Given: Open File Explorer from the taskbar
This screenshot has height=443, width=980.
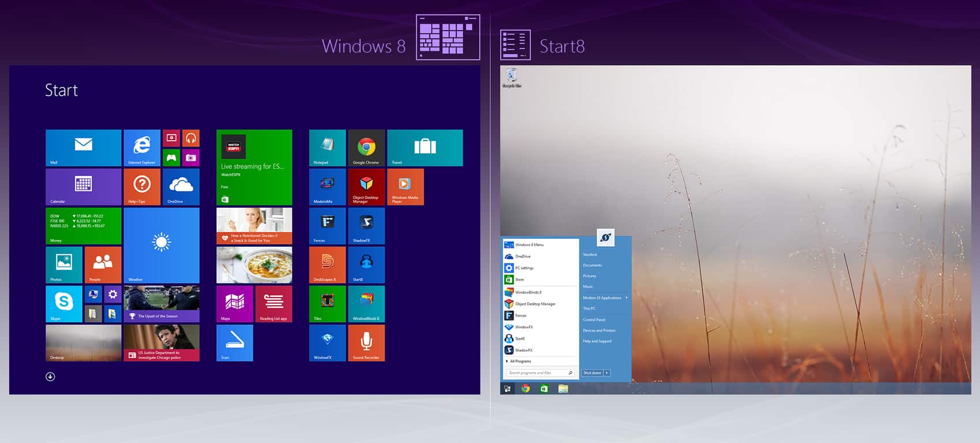Looking at the screenshot, I should click(563, 389).
